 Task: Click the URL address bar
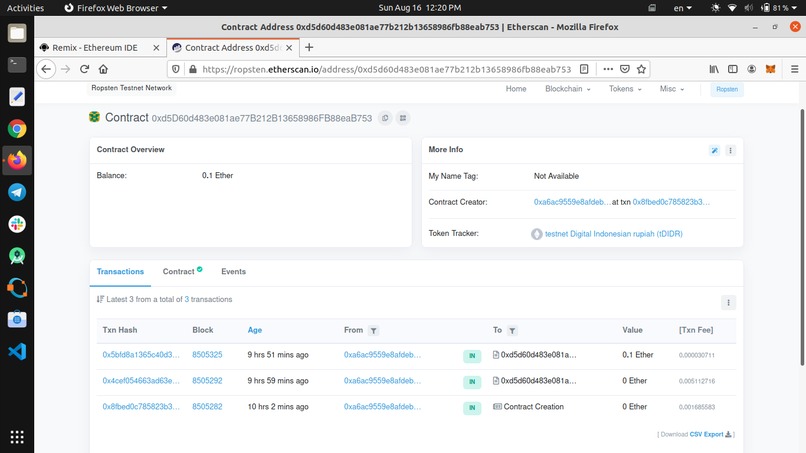pos(386,69)
